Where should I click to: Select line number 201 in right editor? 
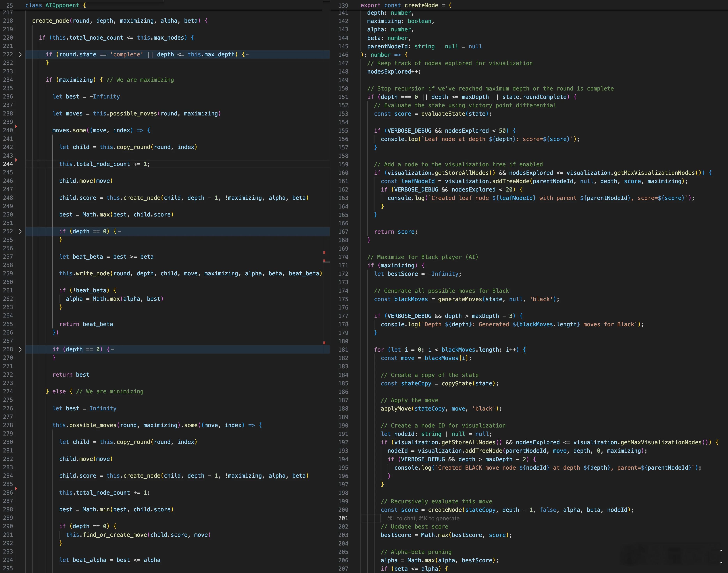point(343,518)
